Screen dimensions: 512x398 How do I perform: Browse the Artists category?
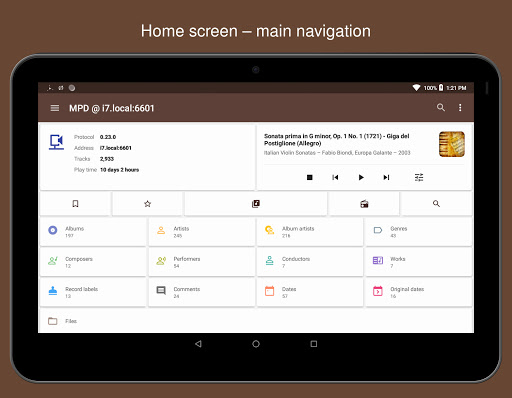click(201, 232)
